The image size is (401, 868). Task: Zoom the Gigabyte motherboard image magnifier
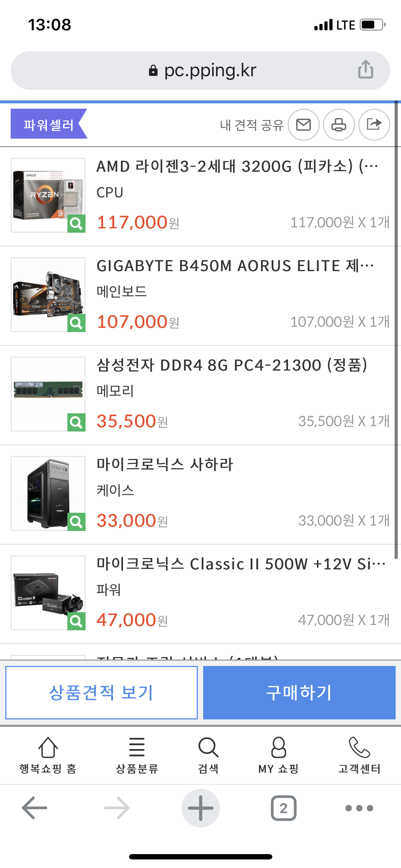point(76,323)
